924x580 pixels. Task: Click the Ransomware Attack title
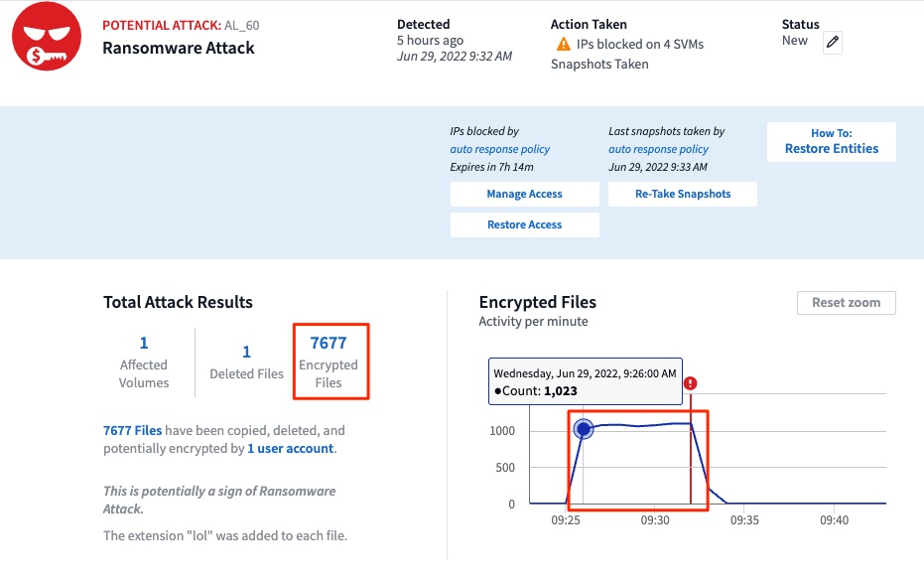click(179, 48)
